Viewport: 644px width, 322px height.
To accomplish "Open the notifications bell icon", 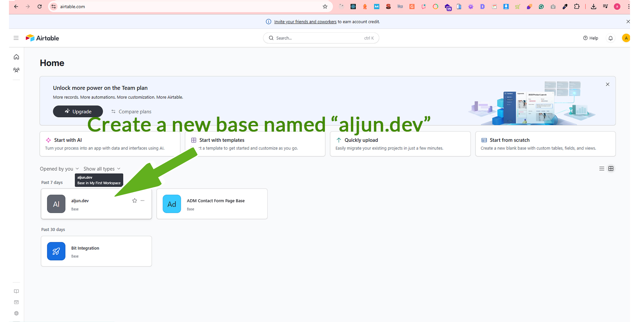I will 611,38.
